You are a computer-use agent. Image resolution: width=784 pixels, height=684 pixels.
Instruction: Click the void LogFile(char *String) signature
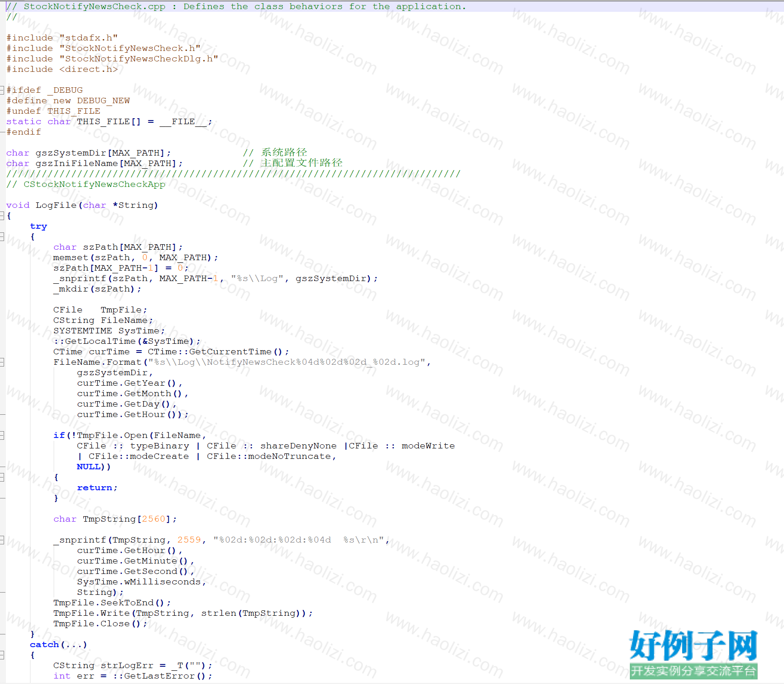82,205
